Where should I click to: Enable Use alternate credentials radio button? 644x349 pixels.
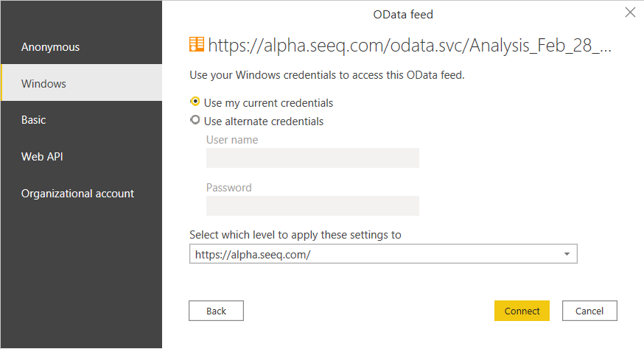coord(195,121)
